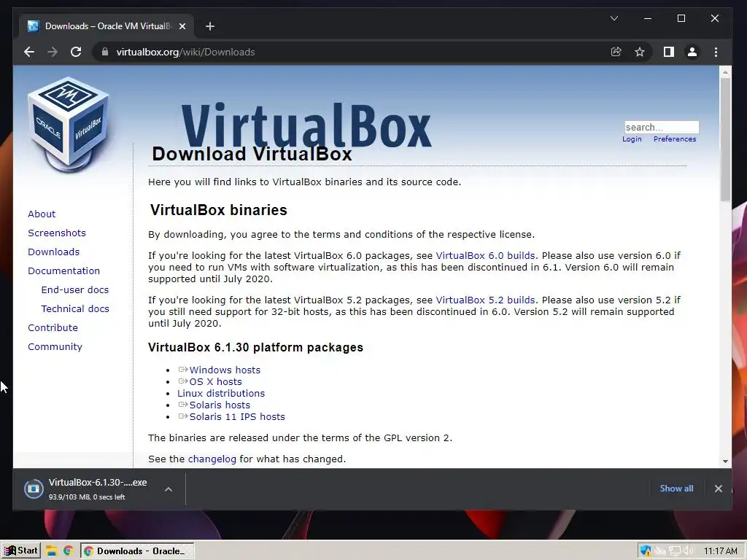Screen dimensions: 747x560
Task: Share this page via the share icon
Action: click(x=616, y=52)
